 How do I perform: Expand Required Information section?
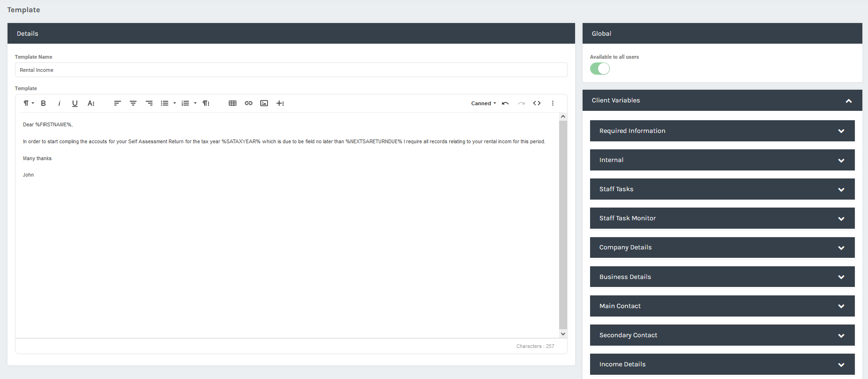[x=722, y=131]
